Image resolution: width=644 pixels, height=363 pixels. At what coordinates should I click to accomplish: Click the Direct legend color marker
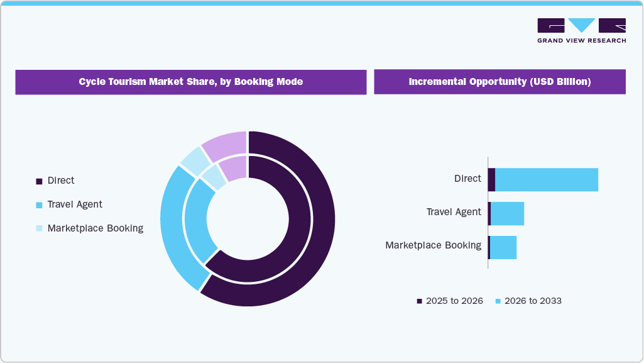(x=38, y=181)
